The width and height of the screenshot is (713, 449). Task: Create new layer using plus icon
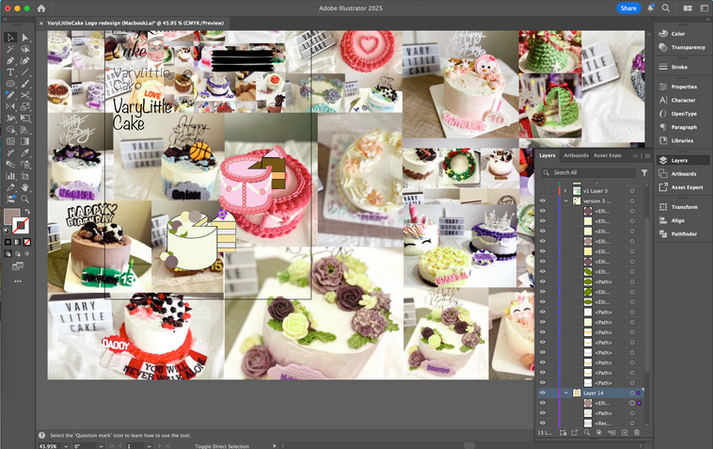click(x=624, y=433)
